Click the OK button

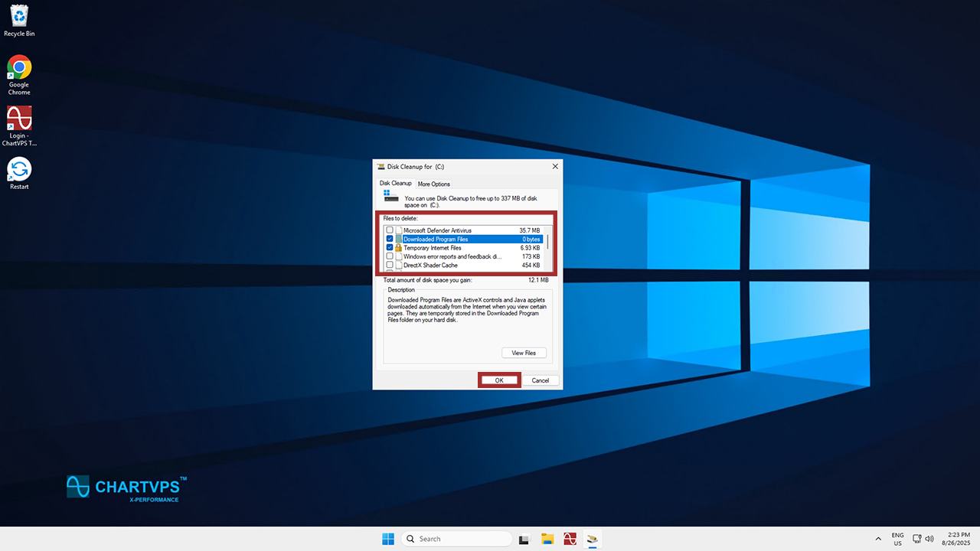499,380
